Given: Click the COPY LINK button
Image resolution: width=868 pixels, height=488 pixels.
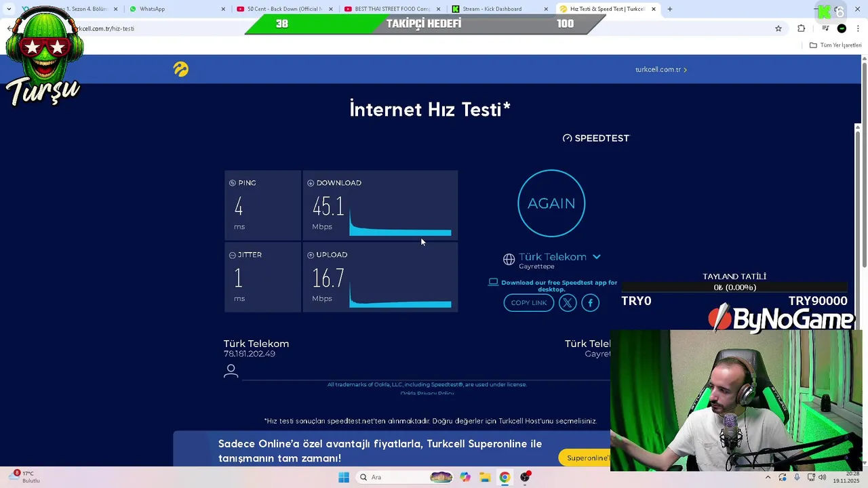Looking at the screenshot, I should [529, 303].
